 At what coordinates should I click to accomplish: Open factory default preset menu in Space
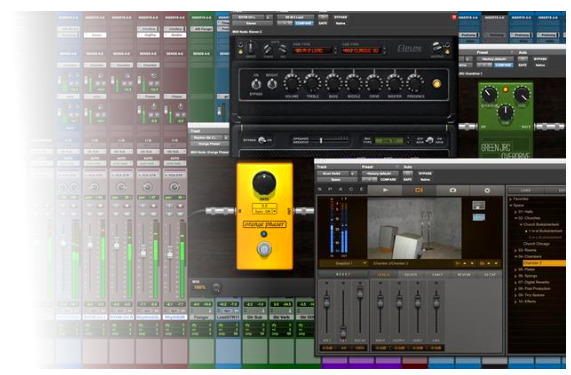(x=379, y=173)
